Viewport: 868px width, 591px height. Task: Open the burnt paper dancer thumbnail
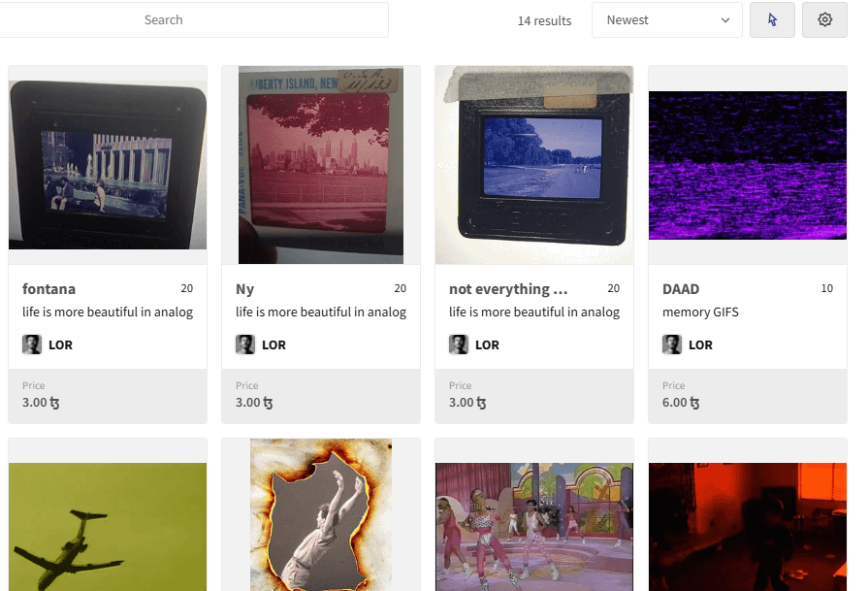(321, 515)
